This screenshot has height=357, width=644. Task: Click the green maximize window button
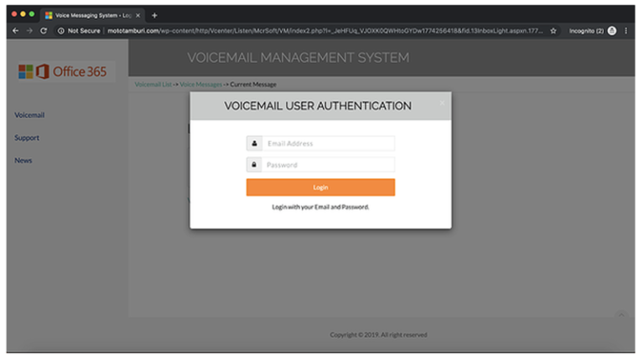pyautogui.click(x=32, y=14)
